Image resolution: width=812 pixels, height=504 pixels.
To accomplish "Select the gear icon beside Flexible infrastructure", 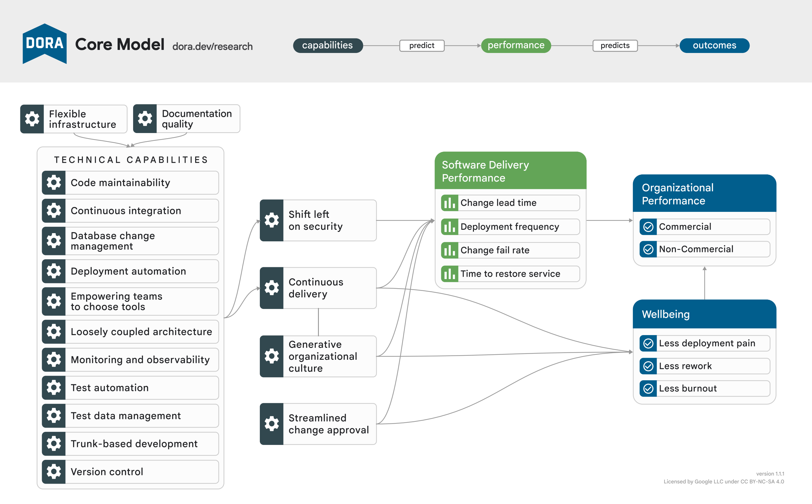I will click(x=32, y=119).
